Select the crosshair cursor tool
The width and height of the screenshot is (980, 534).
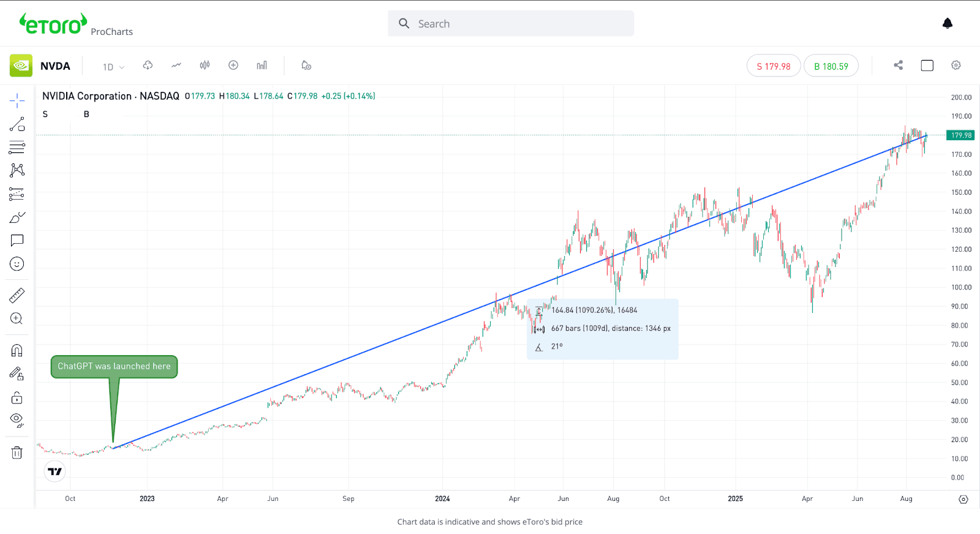pyautogui.click(x=17, y=101)
